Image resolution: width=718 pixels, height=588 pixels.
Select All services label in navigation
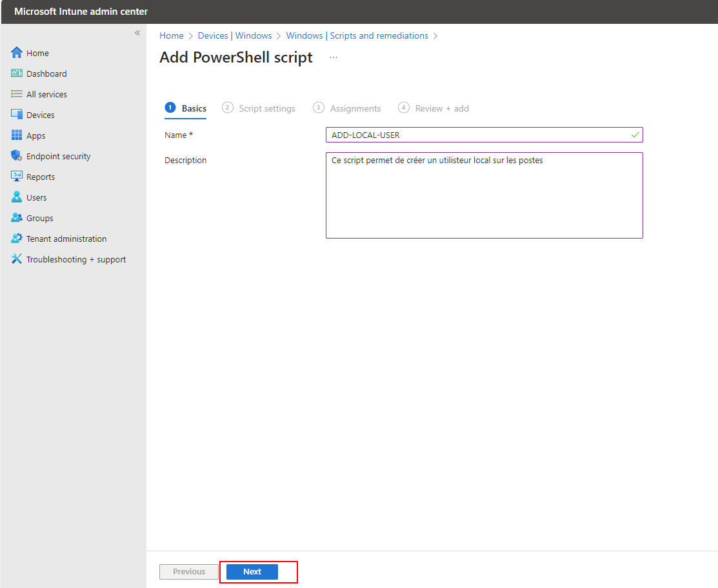pyautogui.click(x=46, y=94)
